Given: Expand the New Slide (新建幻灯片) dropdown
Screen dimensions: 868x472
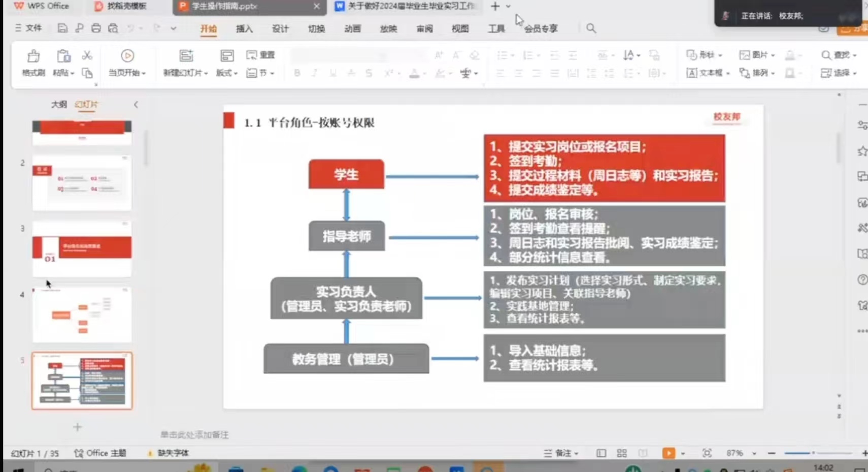Looking at the screenshot, I should [186, 73].
